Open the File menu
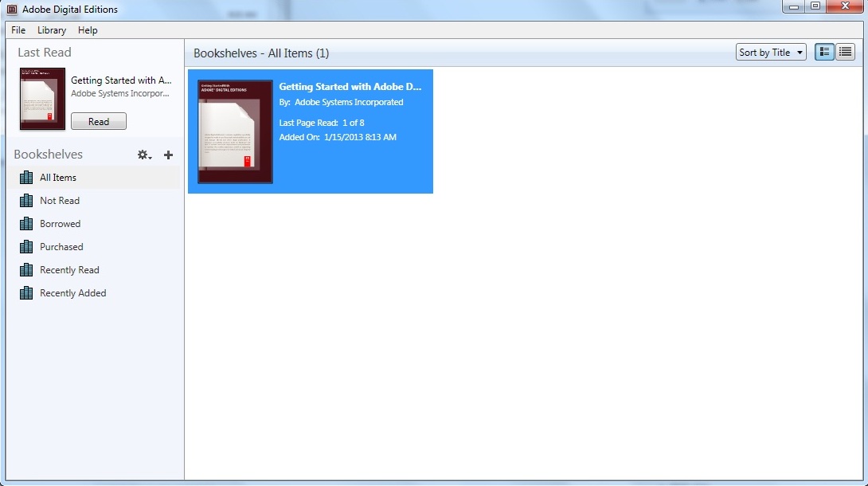 18,30
